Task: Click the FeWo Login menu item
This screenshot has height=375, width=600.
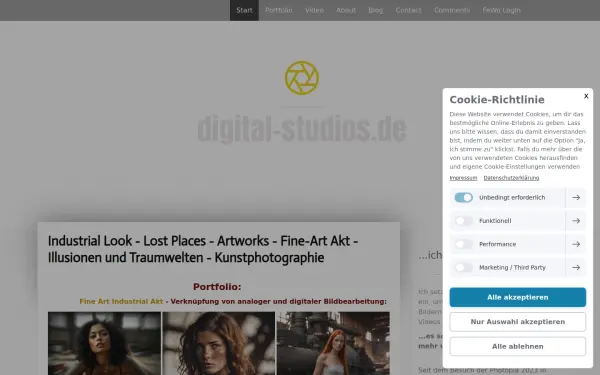Action: click(501, 10)
